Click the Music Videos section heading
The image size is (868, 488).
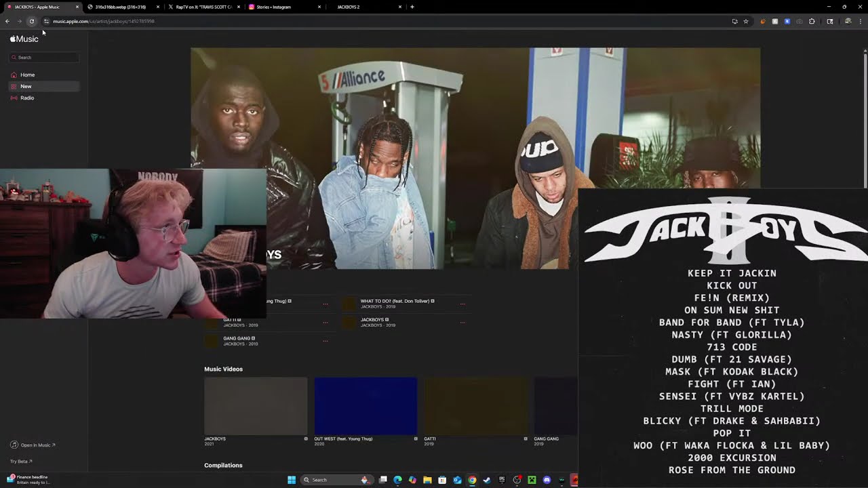223,369
